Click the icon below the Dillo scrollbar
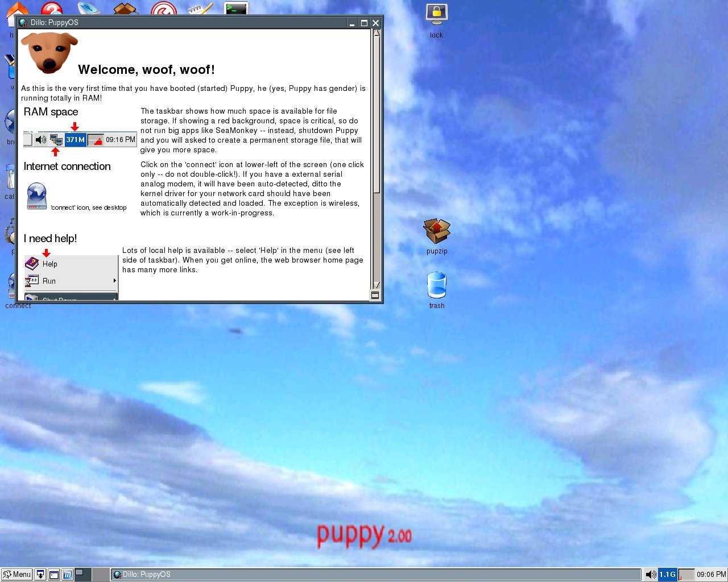728x582 pixels. click(x=375, y=295)
